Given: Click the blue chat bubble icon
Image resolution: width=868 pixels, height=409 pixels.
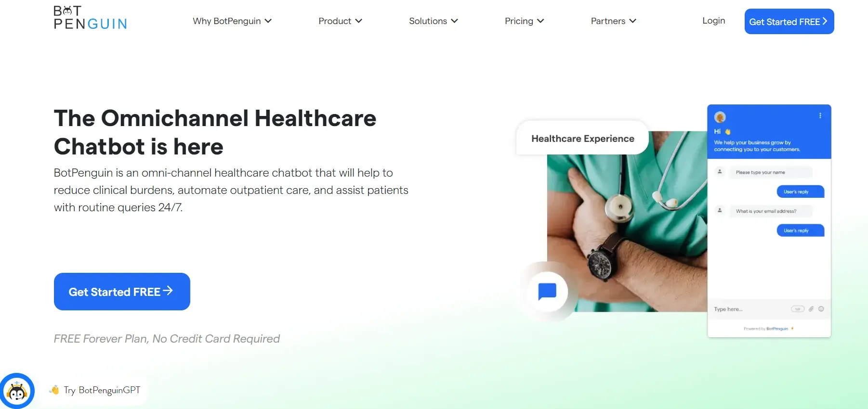Looking at the screenshot, I should [547, 292].
